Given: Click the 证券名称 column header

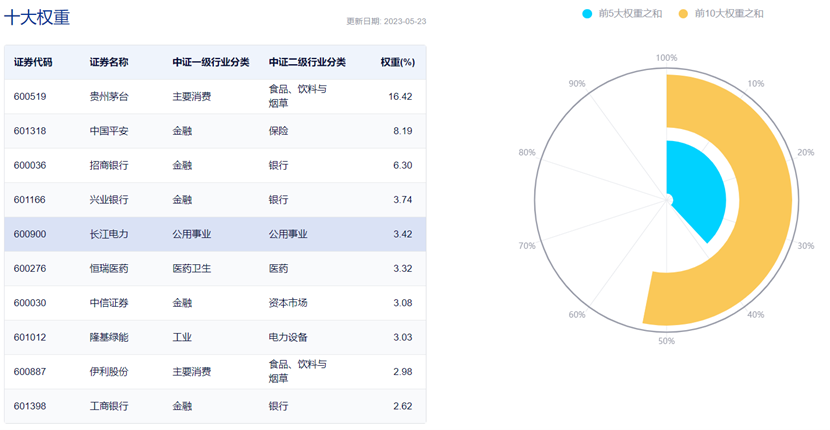Looking at the screenshot, I should (109, 62).
